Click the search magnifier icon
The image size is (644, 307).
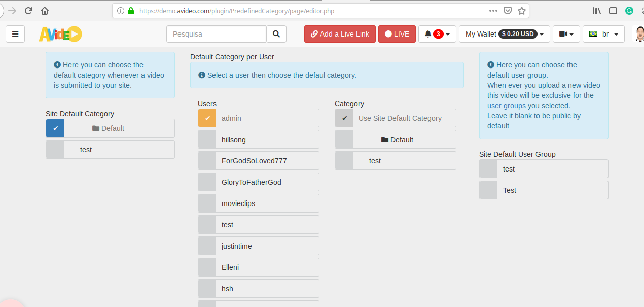pyautogui.click(x=276, y=34)
